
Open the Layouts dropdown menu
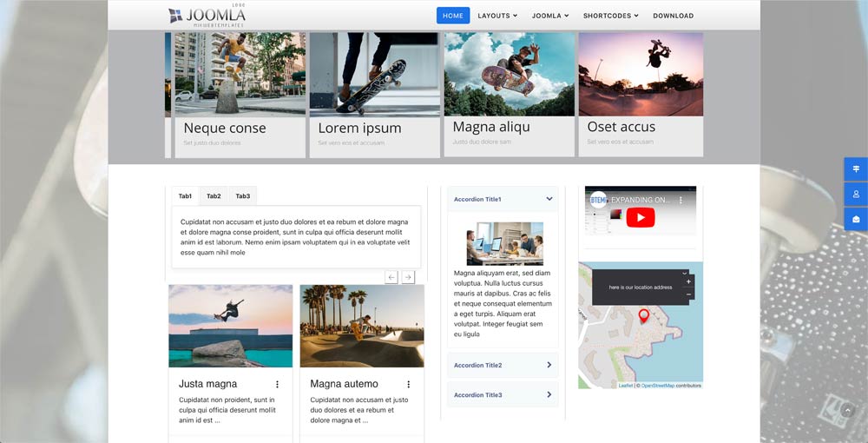(497, 16)
